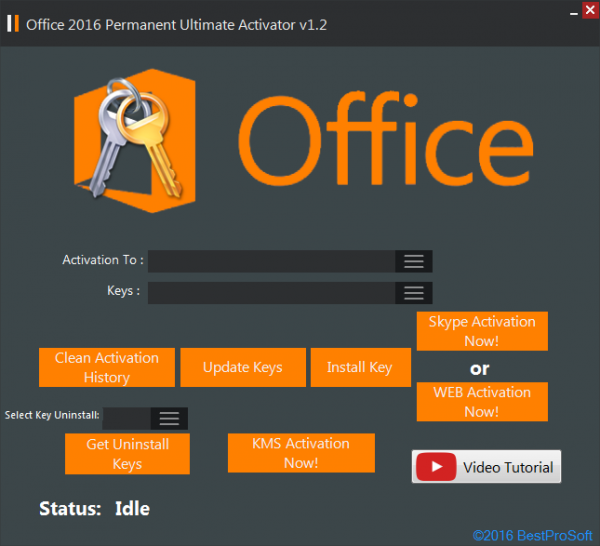
Task: Open the Keys dropdown menu button
Action: coord(414,293)
